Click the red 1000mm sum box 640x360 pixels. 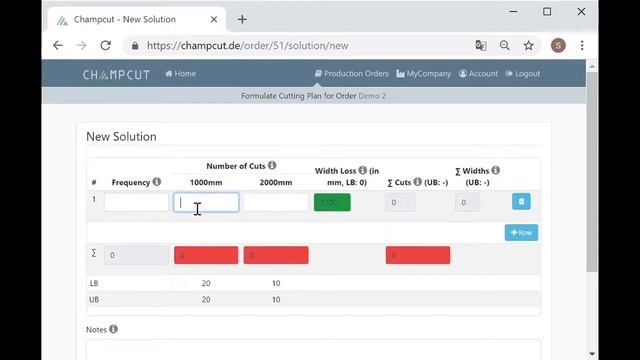(206, 255)
